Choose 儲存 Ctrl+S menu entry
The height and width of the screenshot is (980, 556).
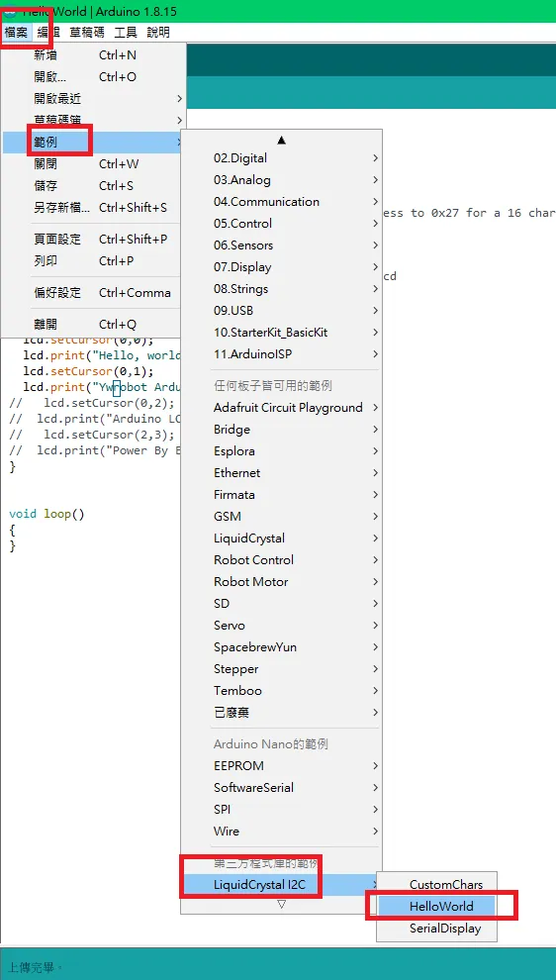coord(92,186)
